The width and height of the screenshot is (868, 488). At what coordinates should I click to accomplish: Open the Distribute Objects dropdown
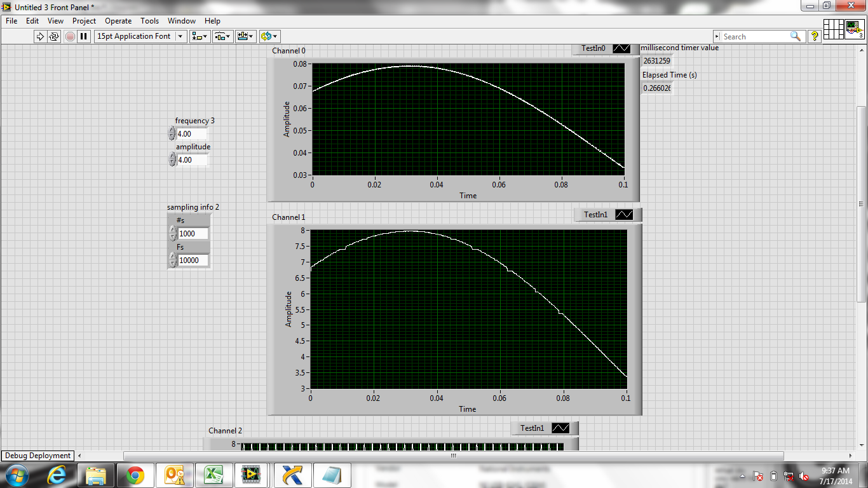pos(223,36)
